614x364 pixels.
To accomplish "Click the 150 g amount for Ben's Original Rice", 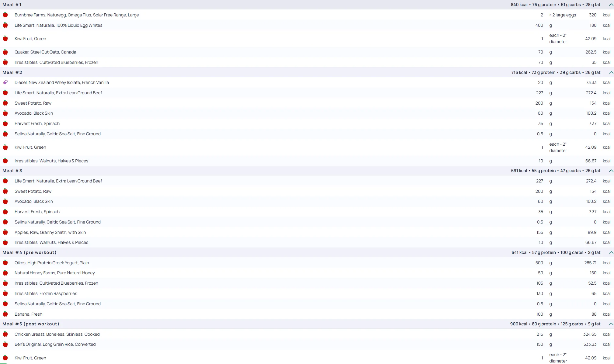I will [540, 344].
